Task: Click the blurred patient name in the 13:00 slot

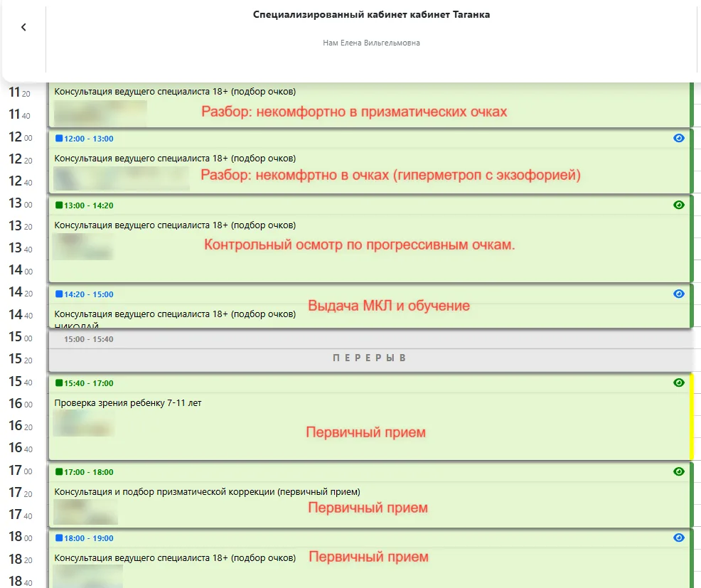Action: coord(83,247)
